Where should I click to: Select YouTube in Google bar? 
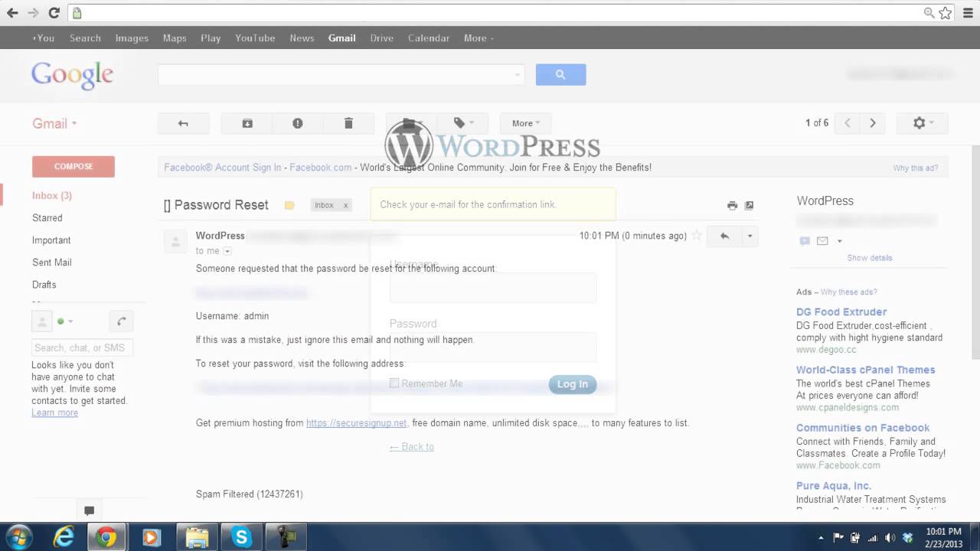[255, 38]
